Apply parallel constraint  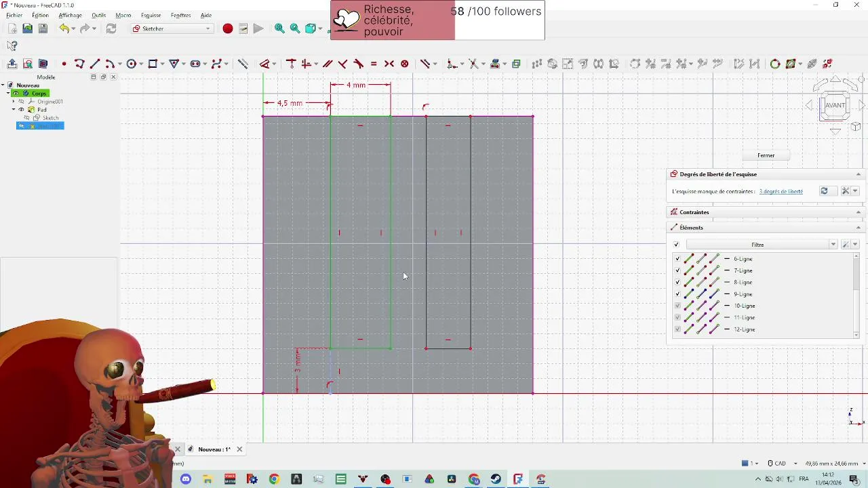[328, 64]
